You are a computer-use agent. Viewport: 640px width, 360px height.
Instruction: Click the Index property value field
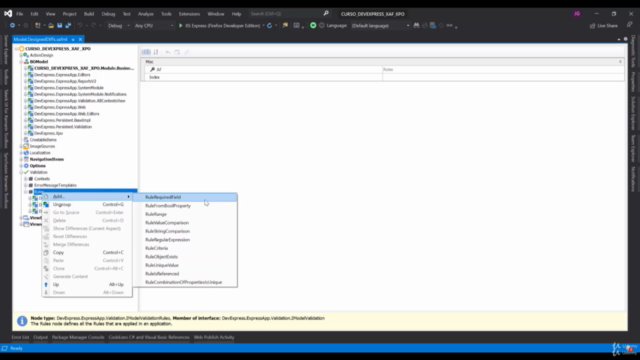503,77
